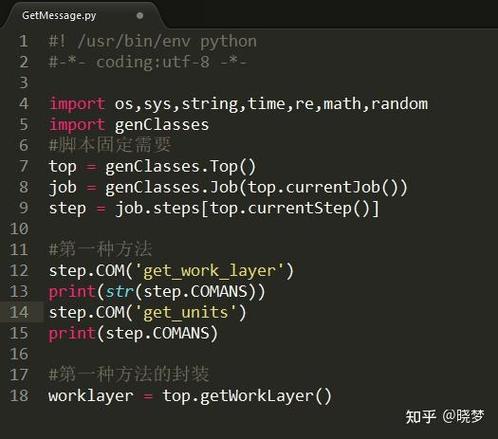498x439 pixels.
Task: Click 'step.COMANS' on line 13
Action: (195, 292)
